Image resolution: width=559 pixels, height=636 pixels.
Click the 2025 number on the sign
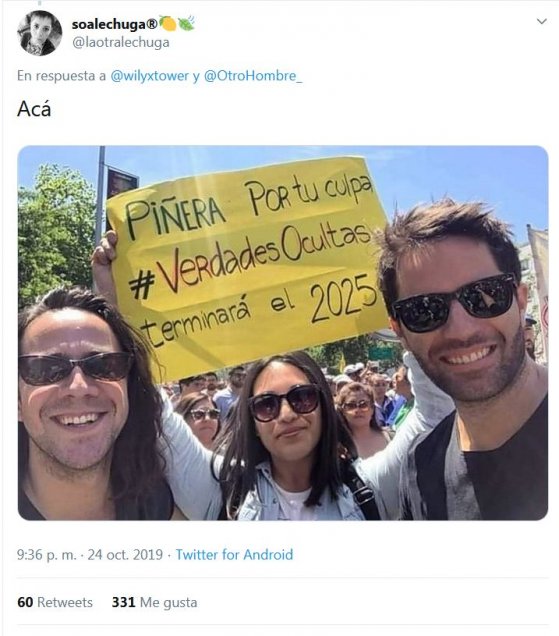[x=343, y=298]
